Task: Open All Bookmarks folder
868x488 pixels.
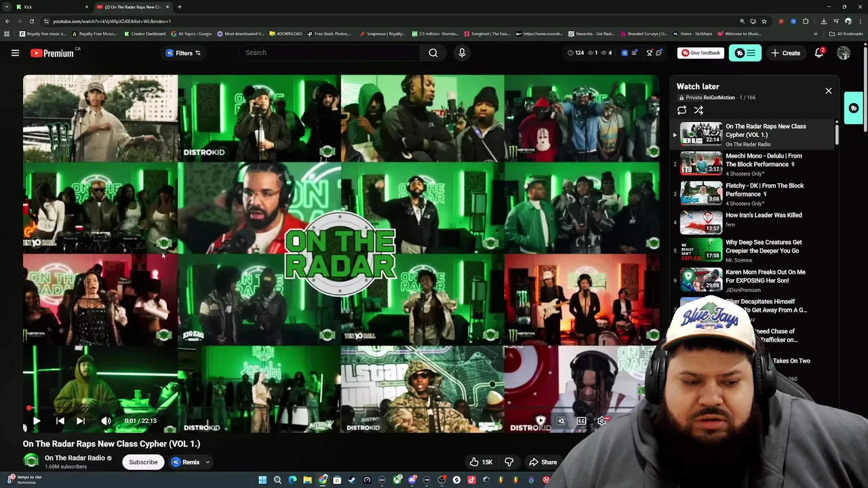Action: tap(846, 34)
